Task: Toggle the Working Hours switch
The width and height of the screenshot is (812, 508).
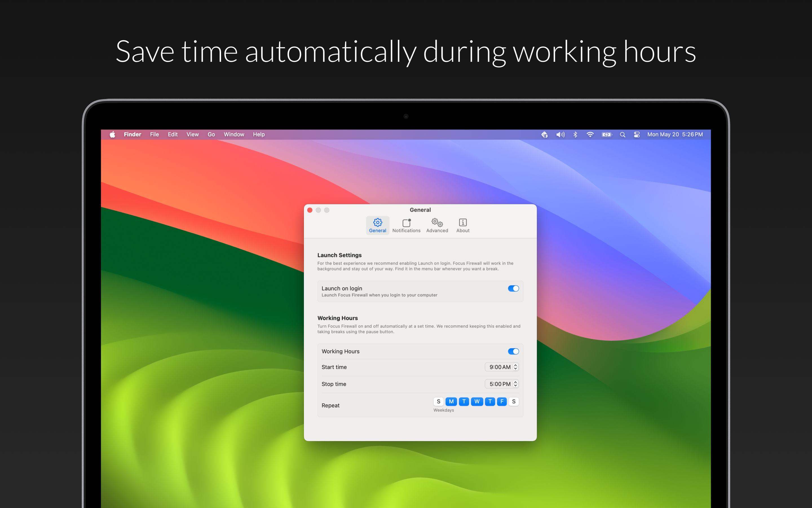Action: click(513, 351)
